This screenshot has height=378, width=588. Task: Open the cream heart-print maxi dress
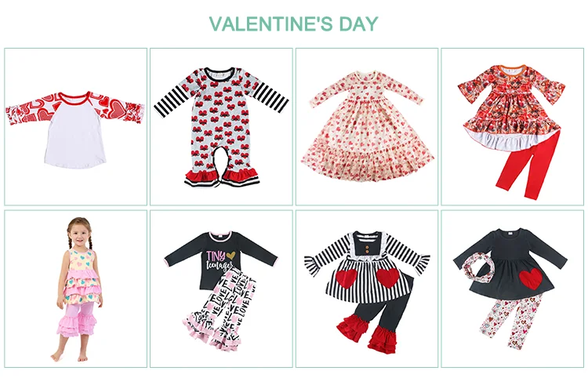367,127
